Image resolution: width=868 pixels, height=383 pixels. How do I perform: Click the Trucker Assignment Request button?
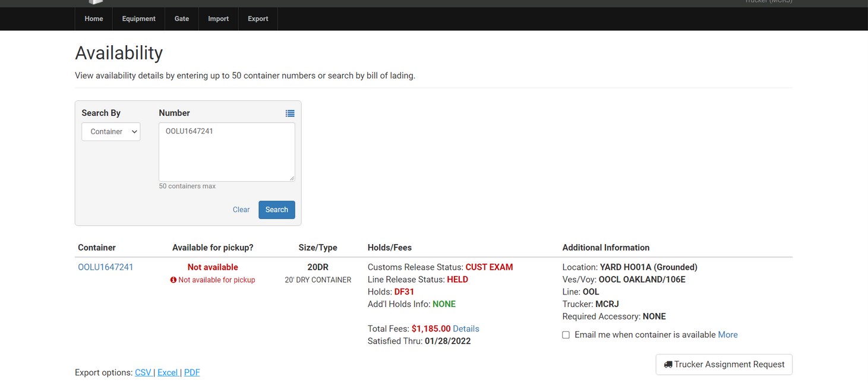(724, 365)
